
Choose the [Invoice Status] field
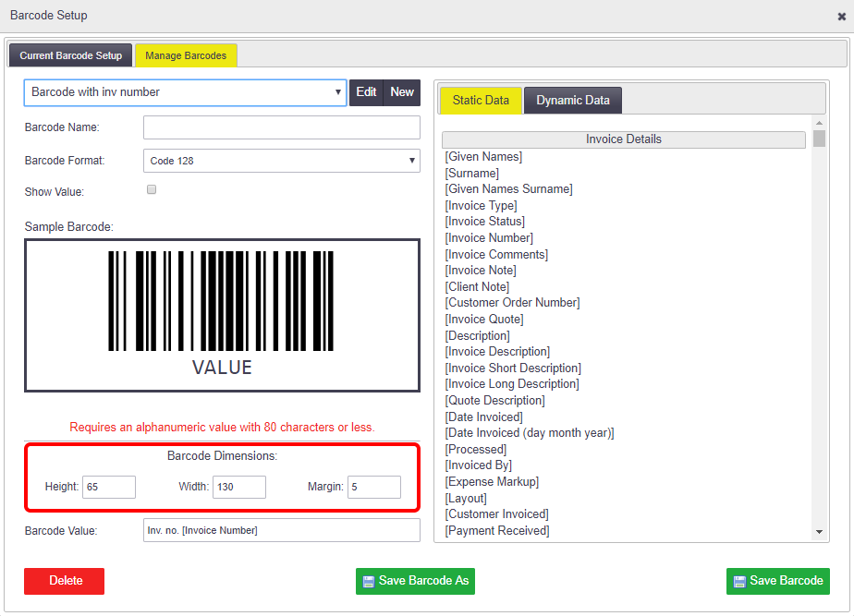tap(484, 222)
